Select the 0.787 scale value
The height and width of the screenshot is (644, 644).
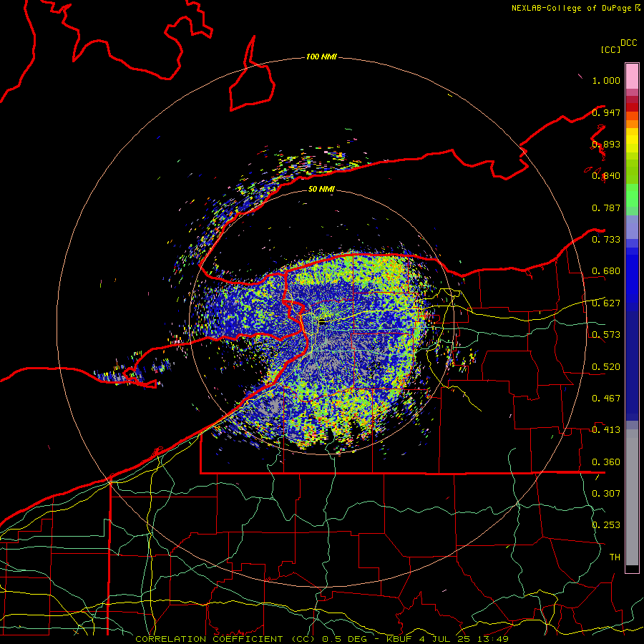coord(606,208)
